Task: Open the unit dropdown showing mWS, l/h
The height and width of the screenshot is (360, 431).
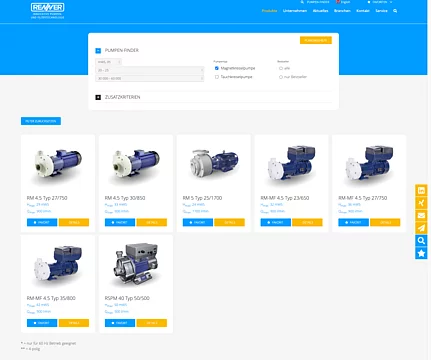Action: [x=108, y=62]
